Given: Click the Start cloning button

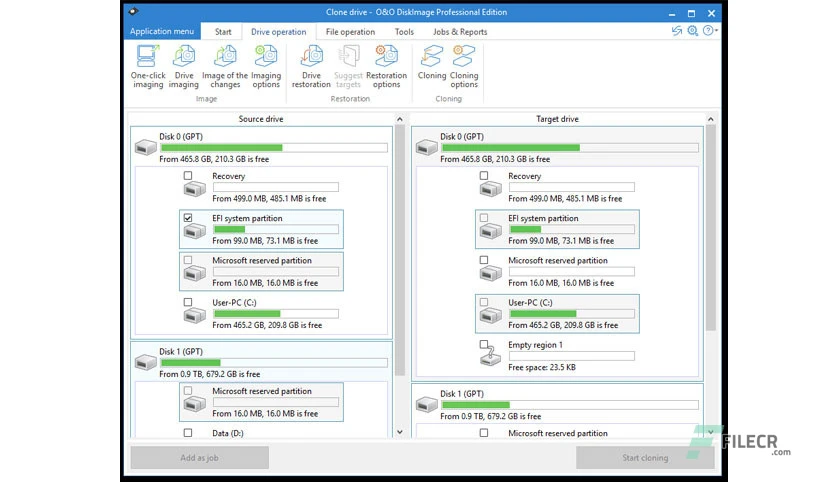Looking at the screenshot, I should pyautogui.click(x=645, y=457).
